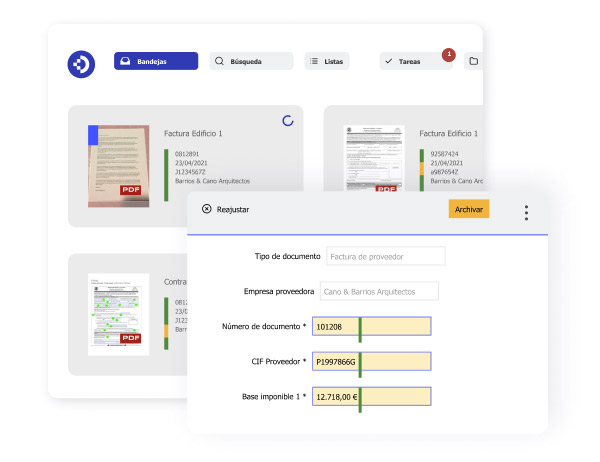Open the Bandejas tab
600x462 pixels.
pyautogui.click(x=156, y=61)
